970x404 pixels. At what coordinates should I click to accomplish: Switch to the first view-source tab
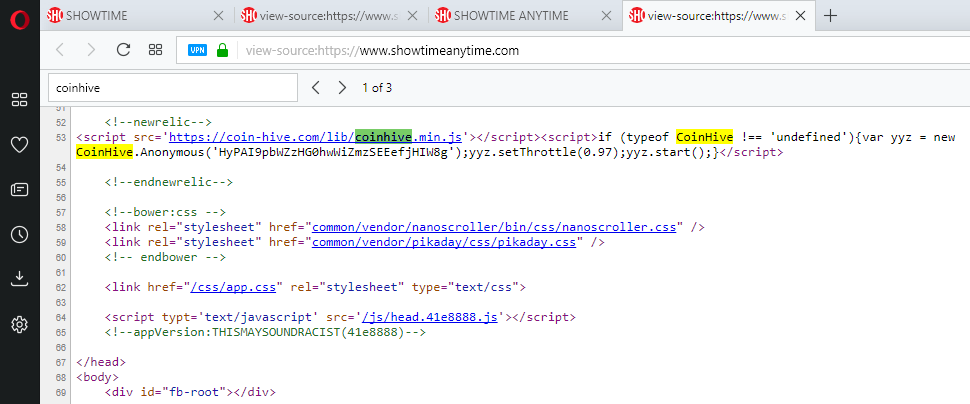(330, 16)
